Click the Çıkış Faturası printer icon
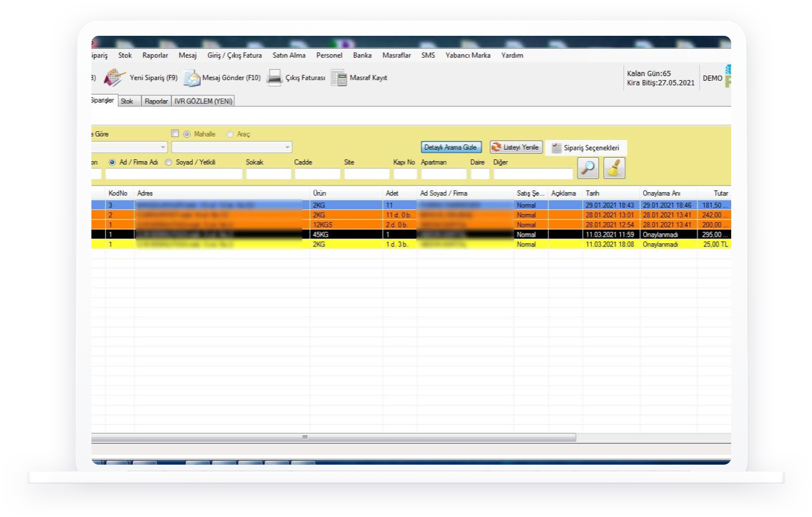The image size is (812, 517). click(274, 78)
